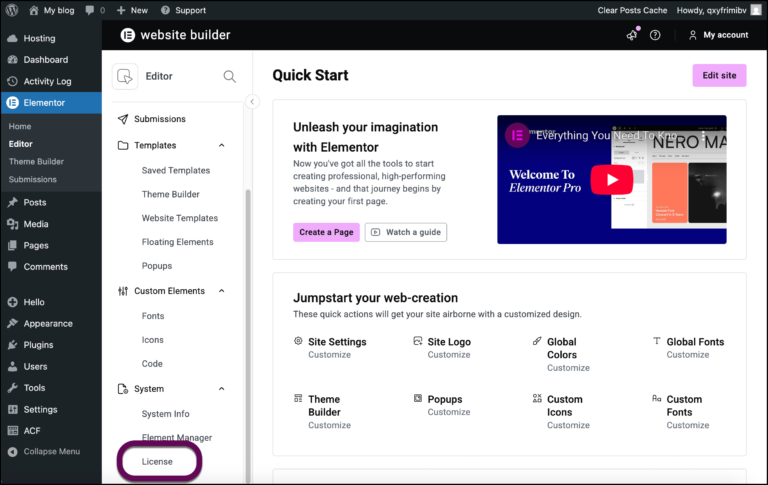Open System Info

coord(166,414)
